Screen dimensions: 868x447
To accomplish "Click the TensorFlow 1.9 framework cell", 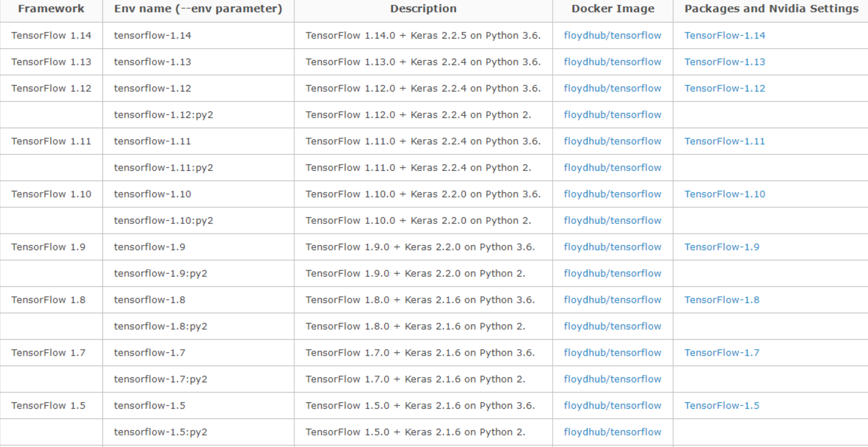I will point(51,247).
